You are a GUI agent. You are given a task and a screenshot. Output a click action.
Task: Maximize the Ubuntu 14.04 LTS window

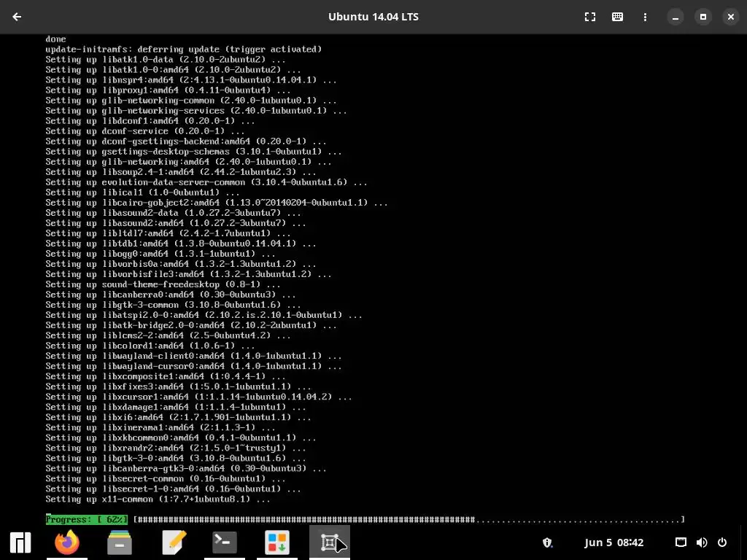click(703, 17)
